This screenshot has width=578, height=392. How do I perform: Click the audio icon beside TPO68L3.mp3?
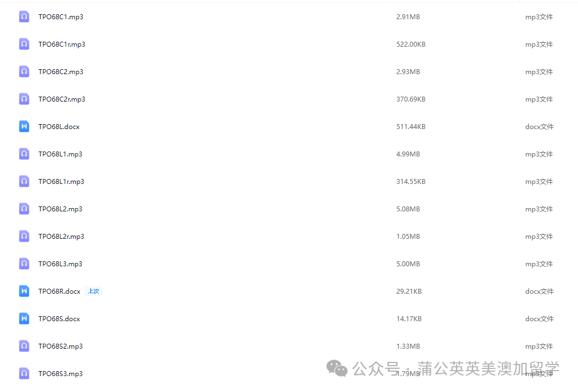pyautogui.click(x=24, y=264)
